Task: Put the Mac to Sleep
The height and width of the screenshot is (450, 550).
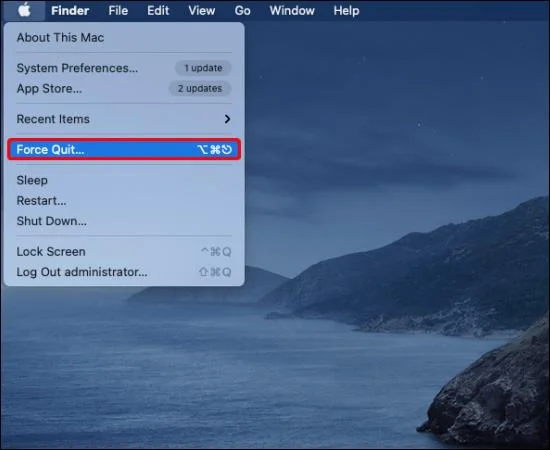Action: tap(124, 180)
